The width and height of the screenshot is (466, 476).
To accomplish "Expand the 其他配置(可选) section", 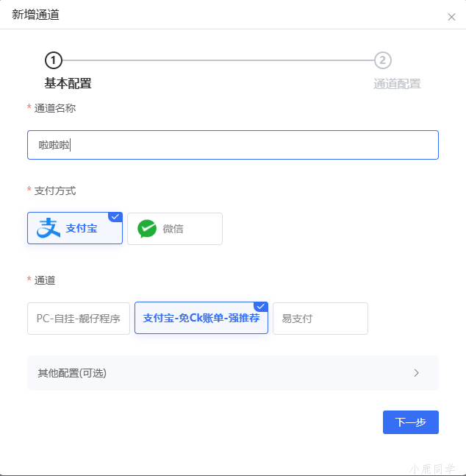I will [72, 373].
